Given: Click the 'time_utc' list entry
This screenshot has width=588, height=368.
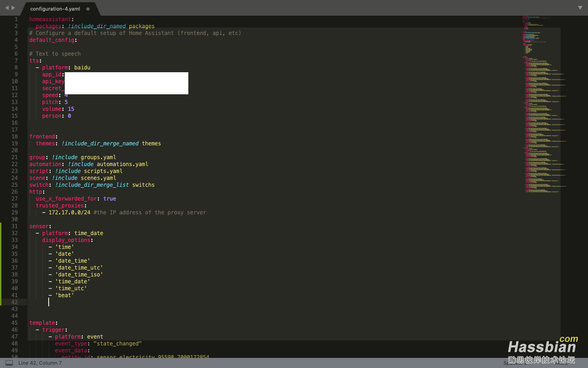Looking at the screenshot, I should (71, 288).
